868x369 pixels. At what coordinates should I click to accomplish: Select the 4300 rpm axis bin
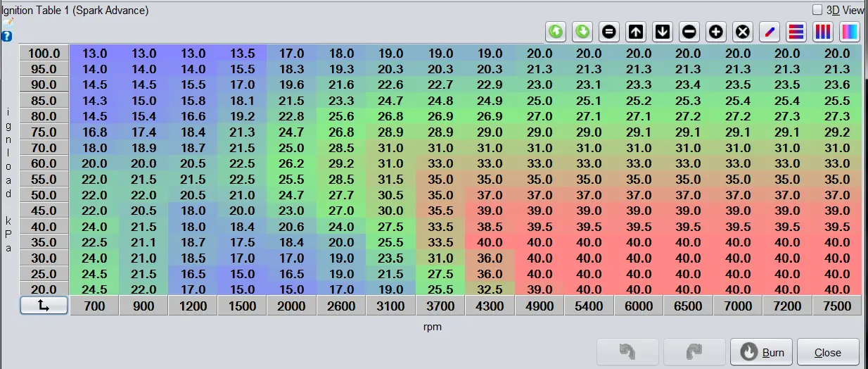click(490, 306)
